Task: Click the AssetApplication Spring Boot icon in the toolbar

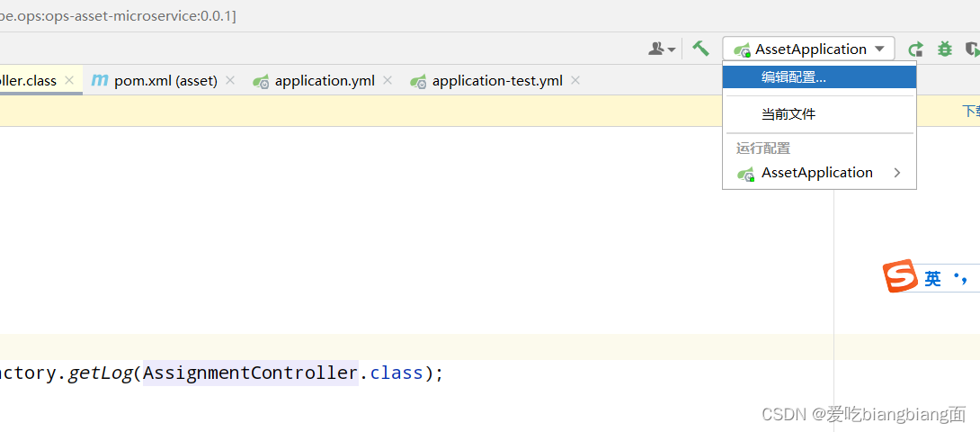Action: 742,49
